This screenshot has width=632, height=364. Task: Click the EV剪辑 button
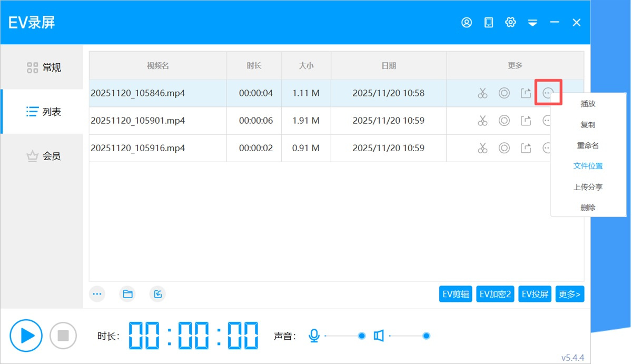[456, 294]
